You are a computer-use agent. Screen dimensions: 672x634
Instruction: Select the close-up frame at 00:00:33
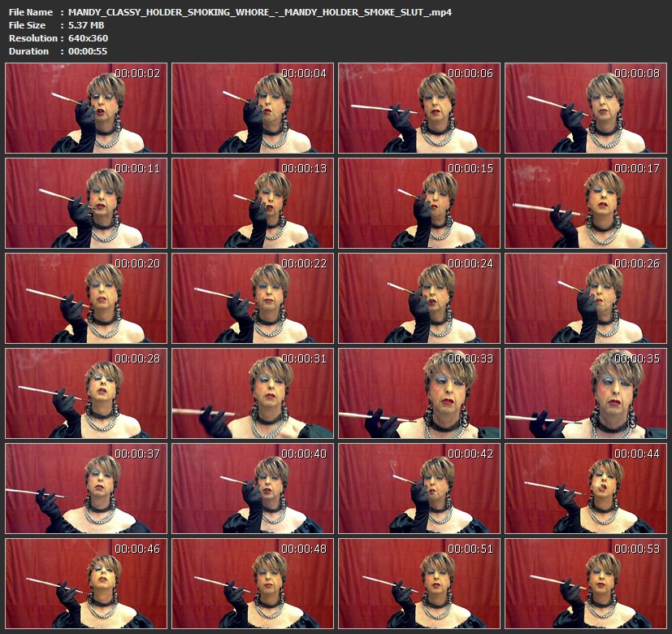coord(418,393)
